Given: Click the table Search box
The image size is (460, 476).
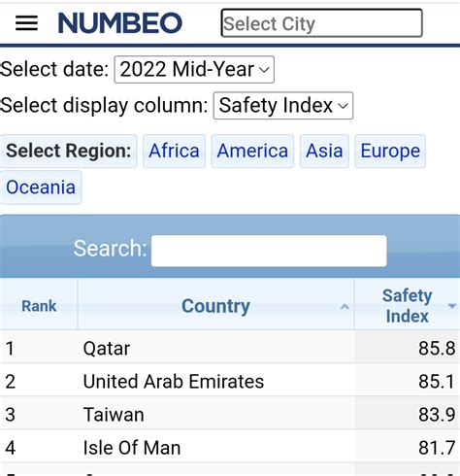Looking at the screenshot, I should click(x=269, y=251).
